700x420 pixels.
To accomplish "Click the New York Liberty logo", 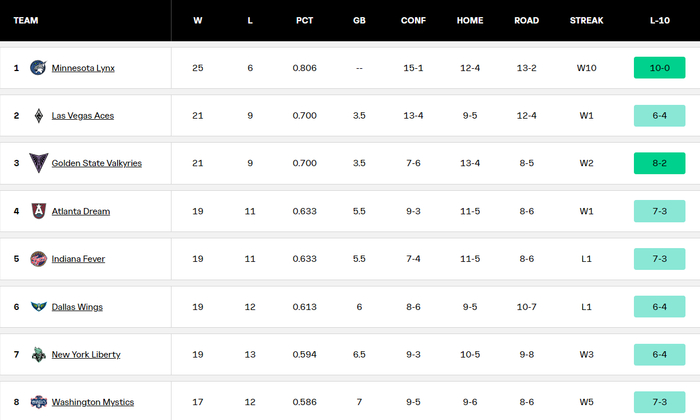I will pos(38,354).
